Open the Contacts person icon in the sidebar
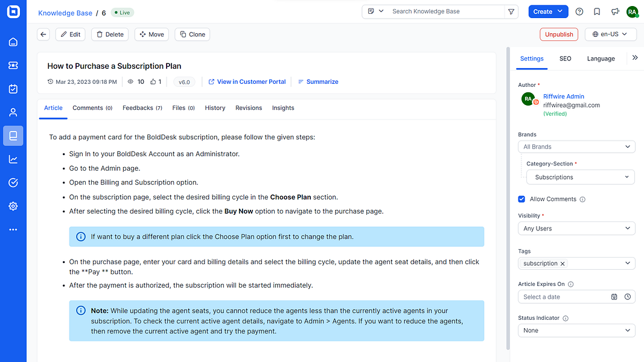The width and height of the screenshot is (644, 362). (13, 112)
